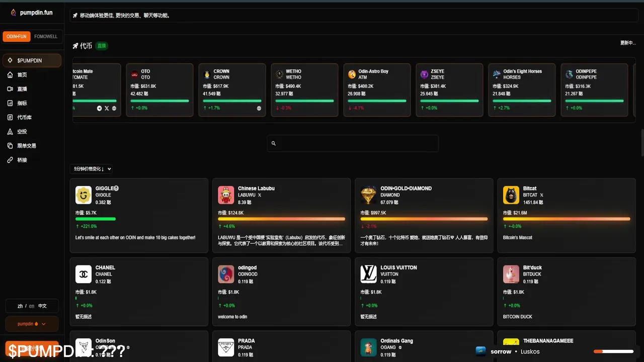Click the CHANEL token logo
Viewport: 644px width, 362px height.
point(84,274)
